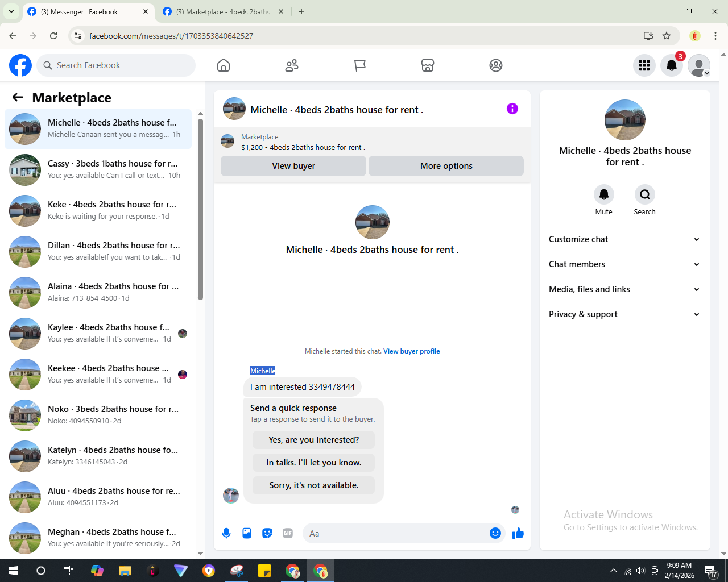Open notifications bell with 3 badge
The image size is (728, 582).
pyautogui.click(x=672, y=65)
